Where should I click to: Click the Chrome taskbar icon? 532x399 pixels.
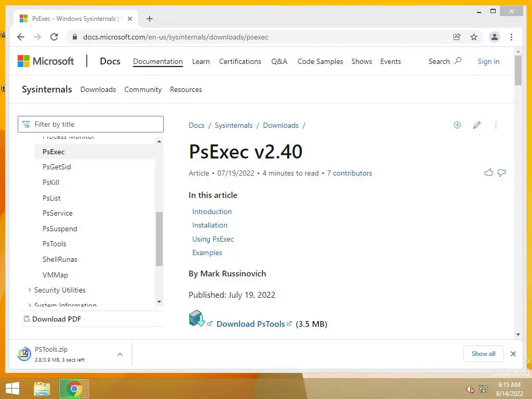(x=74, y=389)
